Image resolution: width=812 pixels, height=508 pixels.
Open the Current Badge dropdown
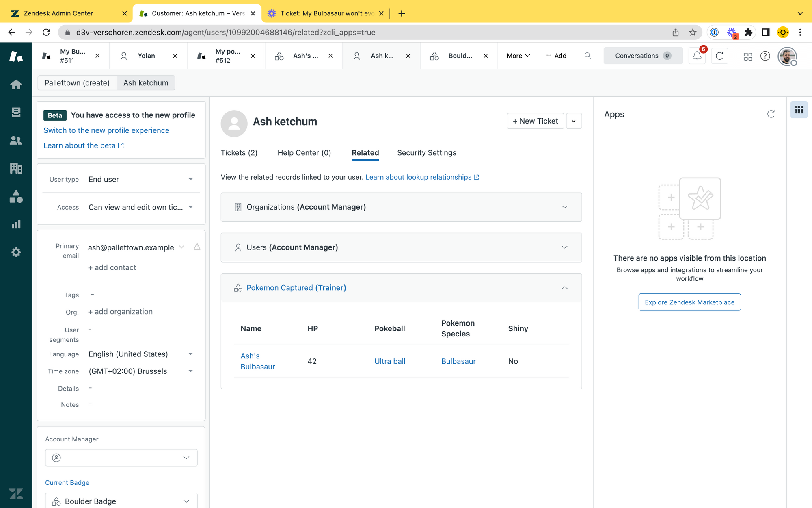pos(121,501)
